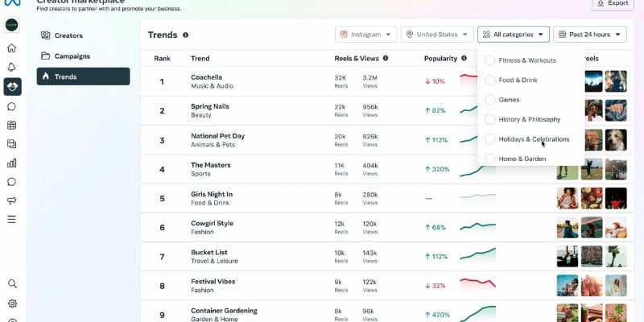Open The Masters trend
Image resolution: width=644 pixels, height=322 pixels.
[x=211, y=165]
